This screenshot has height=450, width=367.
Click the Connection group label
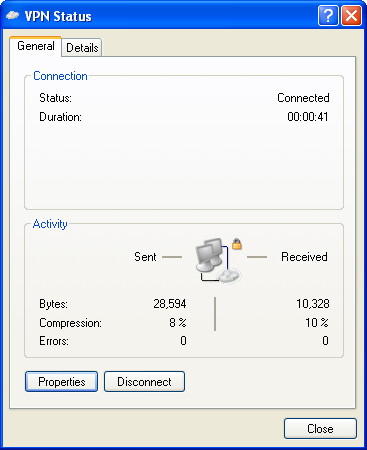[60, 76]
